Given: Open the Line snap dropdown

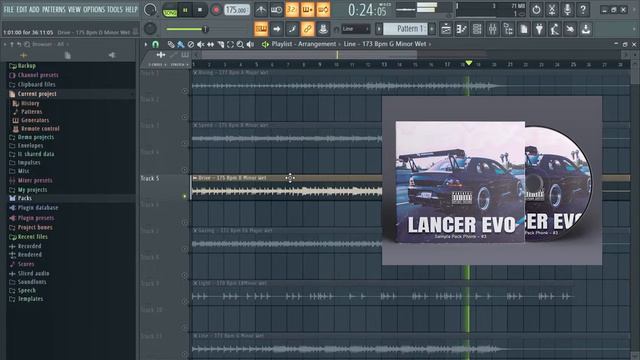Looking at the screenshot, I should (x=356, y=29).
